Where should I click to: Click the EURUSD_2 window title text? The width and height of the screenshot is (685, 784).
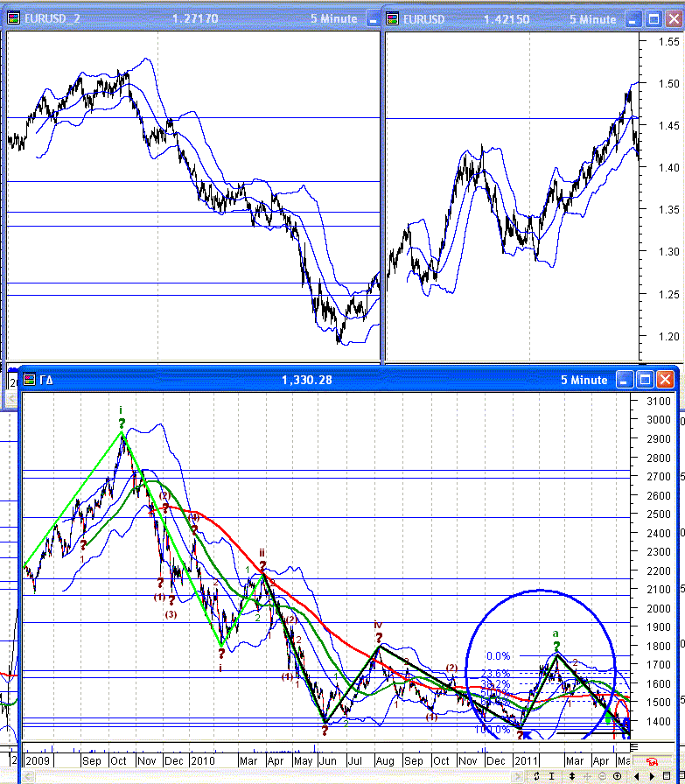[52, 19]
